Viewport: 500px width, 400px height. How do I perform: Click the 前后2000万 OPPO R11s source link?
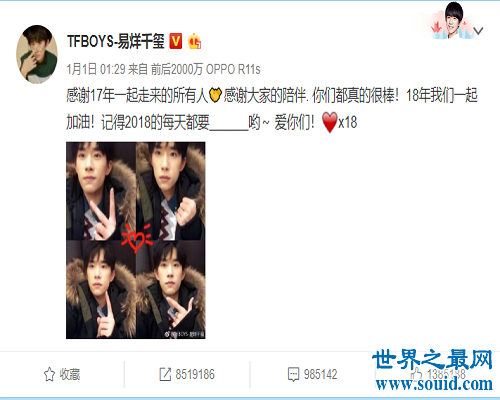click(x=205, y=69)
